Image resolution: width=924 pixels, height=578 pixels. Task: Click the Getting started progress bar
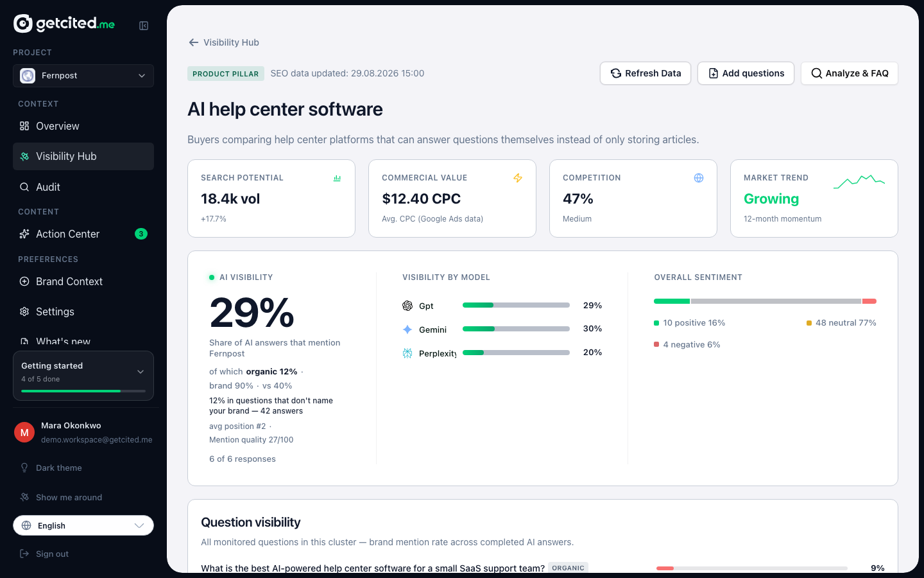83,391
